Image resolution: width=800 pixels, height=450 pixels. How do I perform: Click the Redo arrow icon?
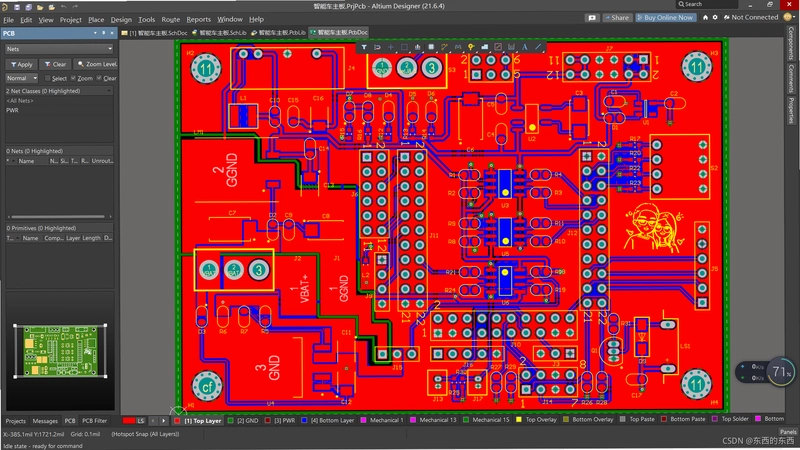(x=75, y=7)
